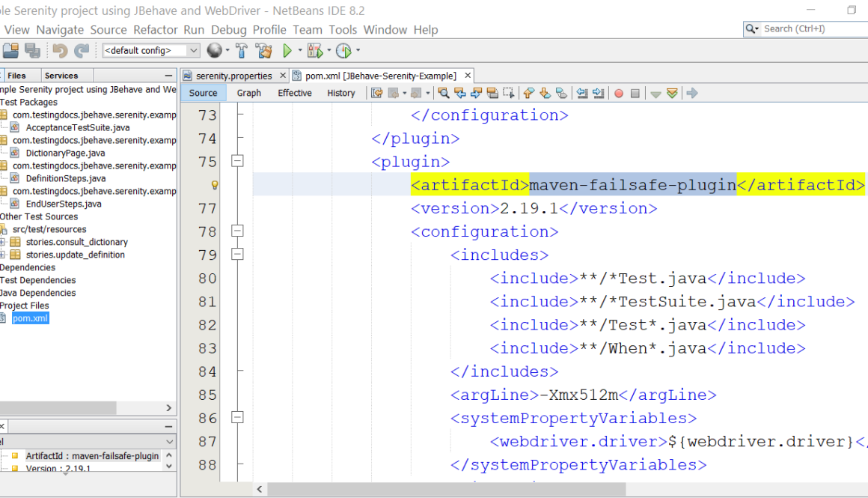The image size is (868, 498).
Task: Open the default config dropdown
Action: point(193,51)
